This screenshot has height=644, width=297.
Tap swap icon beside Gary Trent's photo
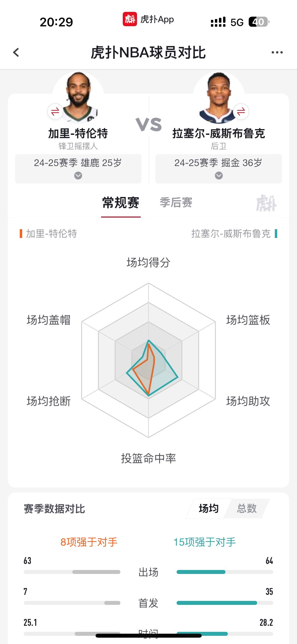coord(55,112)
